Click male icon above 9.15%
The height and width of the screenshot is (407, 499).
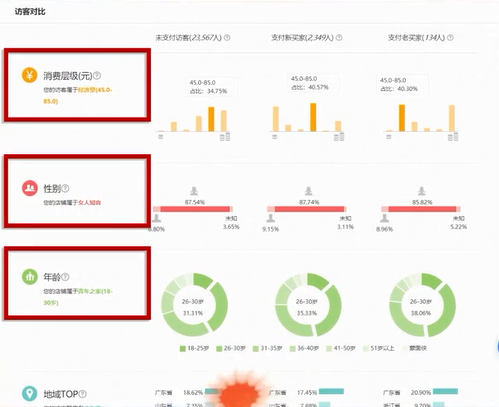(271, 218)
